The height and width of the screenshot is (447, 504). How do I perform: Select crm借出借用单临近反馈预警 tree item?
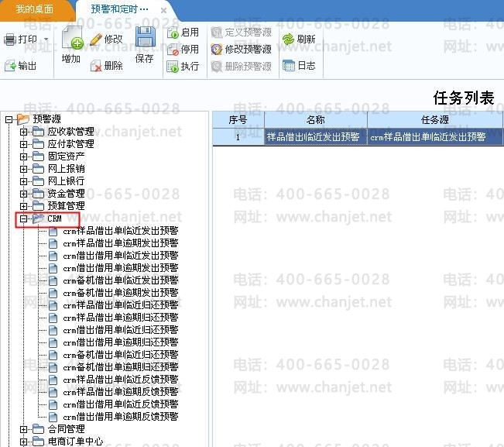[121, 404]
